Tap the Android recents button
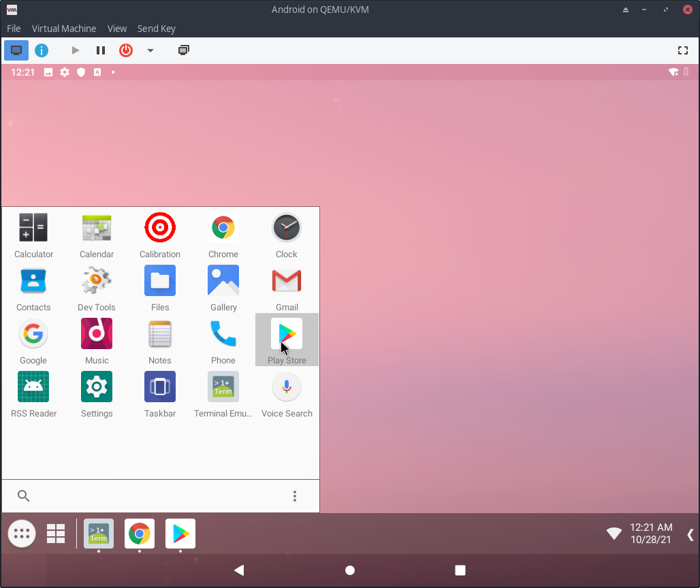This screenshot has width=700, height=588. 460,570
